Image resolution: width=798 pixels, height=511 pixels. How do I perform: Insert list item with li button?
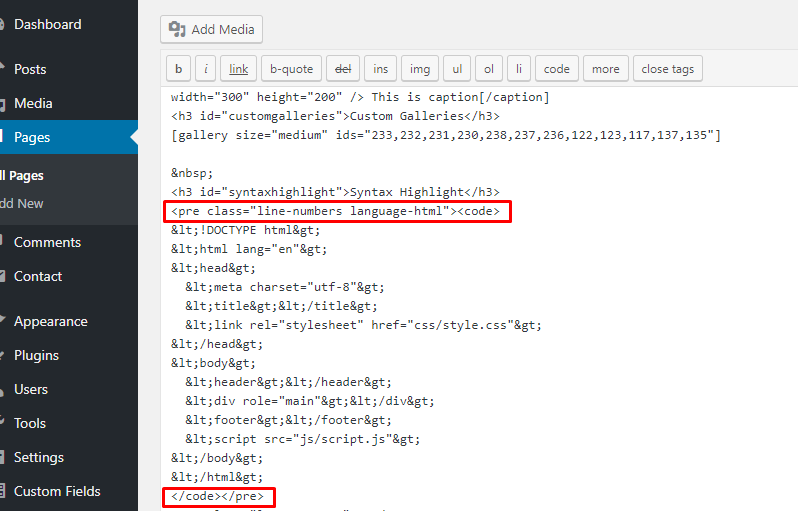[x=518, y=69]
